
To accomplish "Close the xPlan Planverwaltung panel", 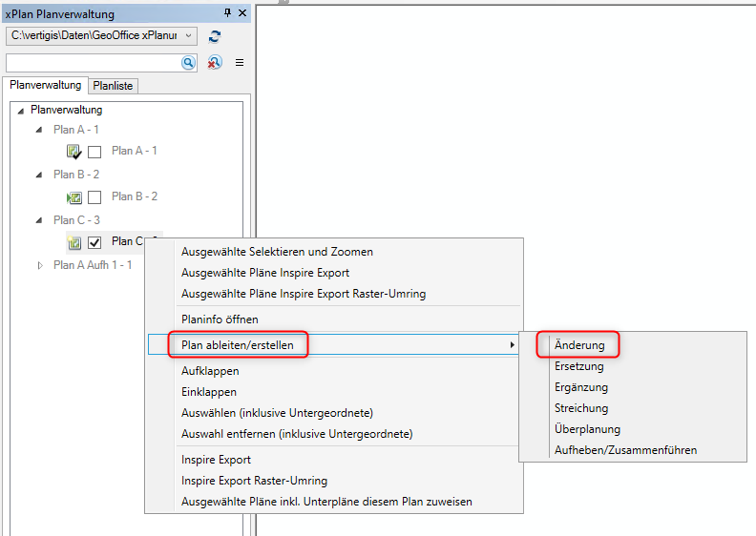I will [x=242, y=13].
